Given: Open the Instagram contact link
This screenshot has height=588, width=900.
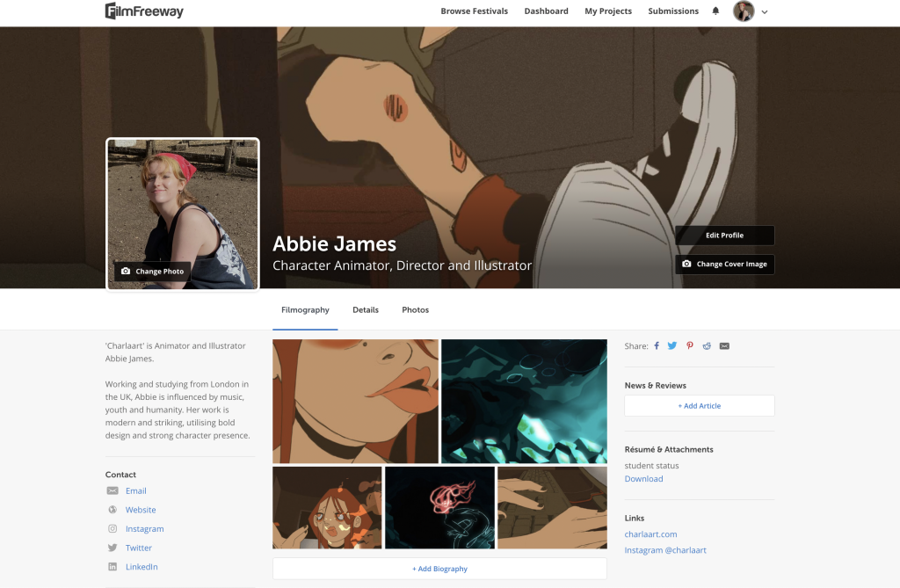Looking at the screenshot, I should point(145,529).
